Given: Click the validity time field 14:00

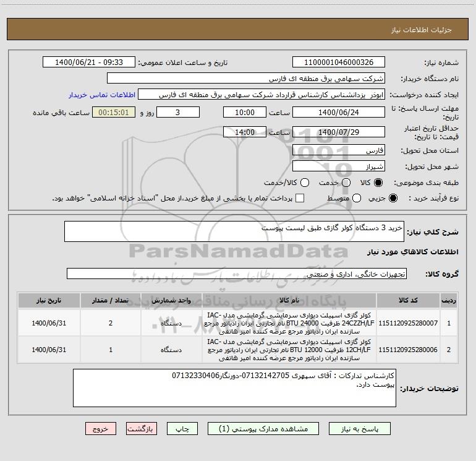Looking at the screenshot, I should 245,132.
